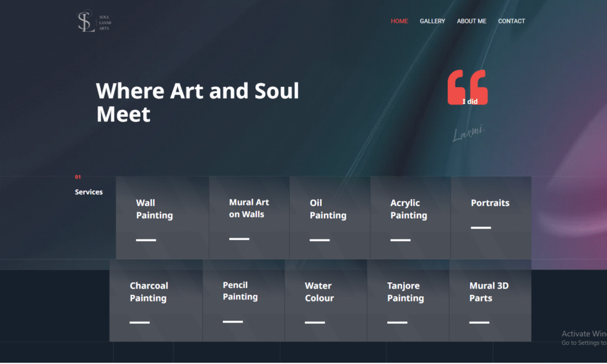Click the Soul Laxmi Arts logo
This screenshot has height=364, width=607.
[94, 22]
